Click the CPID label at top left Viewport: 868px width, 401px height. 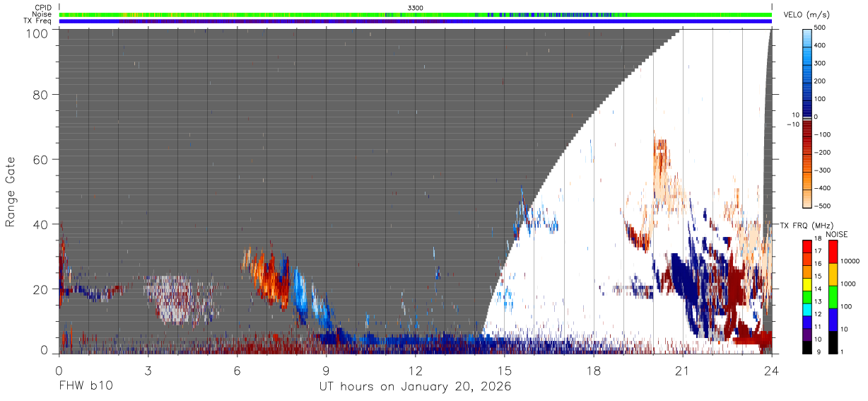click(x=43, y=8)
